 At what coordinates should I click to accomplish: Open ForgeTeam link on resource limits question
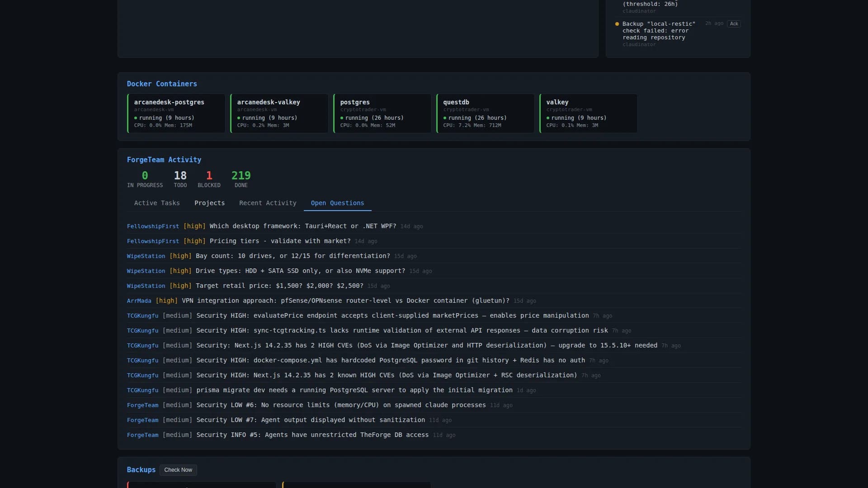click(142, 405)
